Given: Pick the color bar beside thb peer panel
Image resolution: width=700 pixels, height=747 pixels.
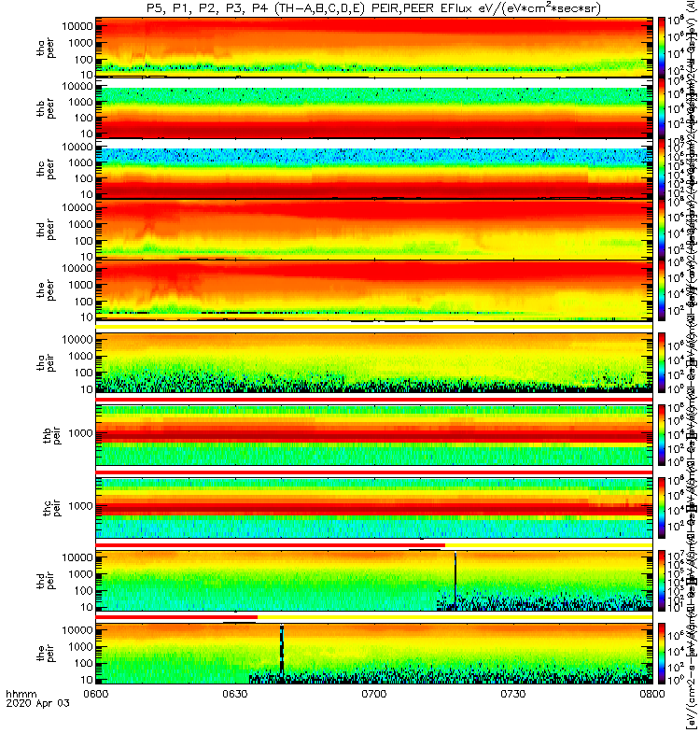Looking at the screenshot, I should coord(662,107).
